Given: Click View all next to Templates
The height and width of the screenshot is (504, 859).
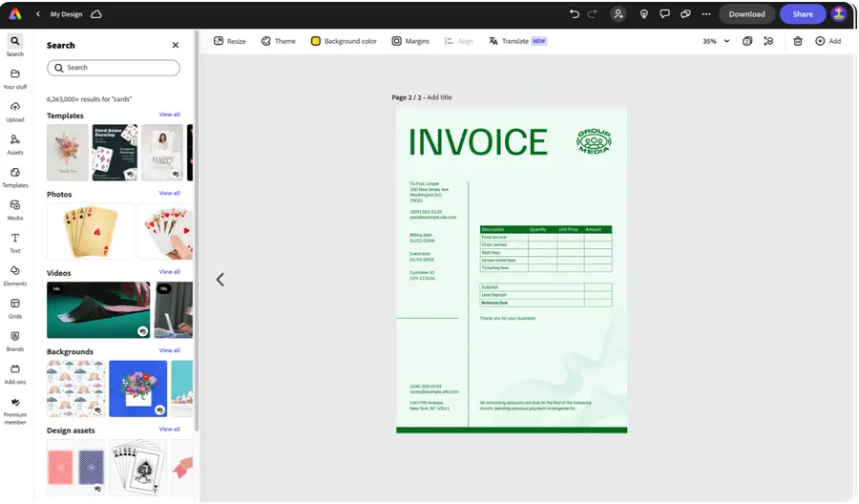Looking at the screenshot, I should [169, 115].
